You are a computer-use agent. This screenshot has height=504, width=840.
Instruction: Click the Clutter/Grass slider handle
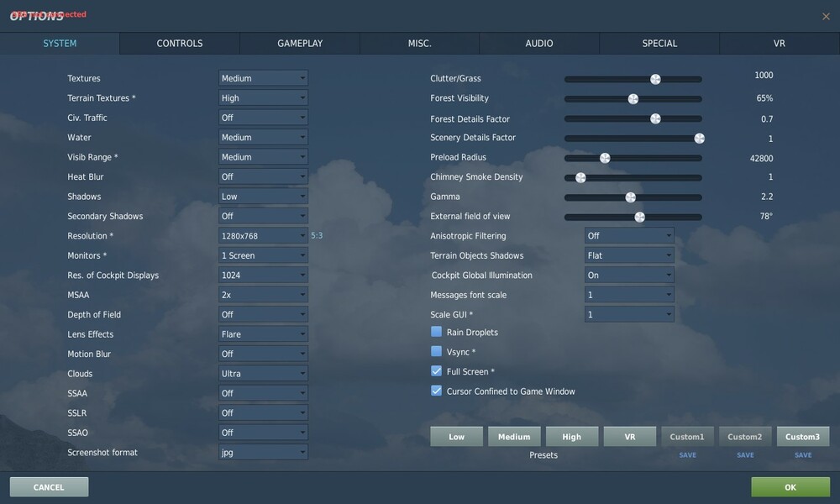655,79
